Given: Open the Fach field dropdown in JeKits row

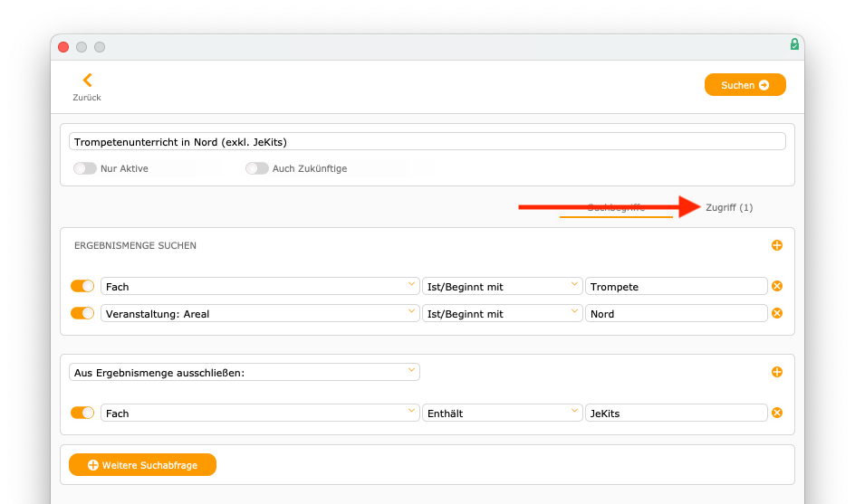Looking at the screenshot, I should (260, 413).
